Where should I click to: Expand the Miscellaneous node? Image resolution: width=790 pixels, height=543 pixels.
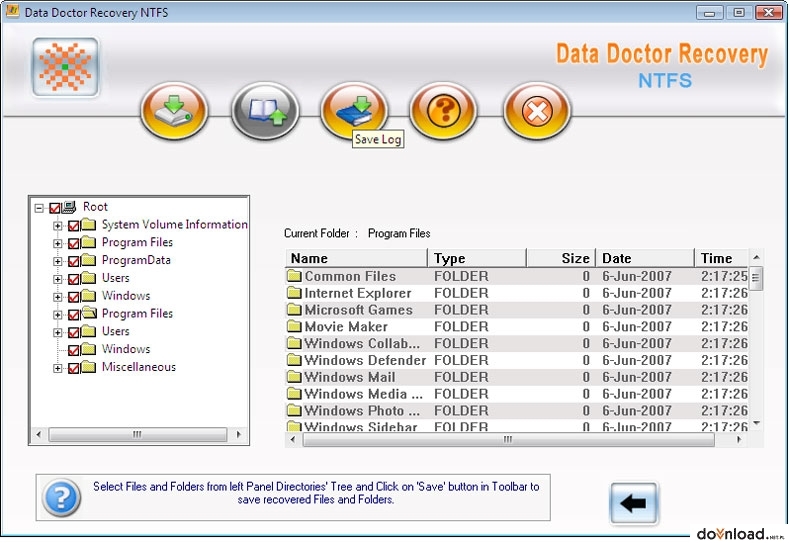click(58, 368)
